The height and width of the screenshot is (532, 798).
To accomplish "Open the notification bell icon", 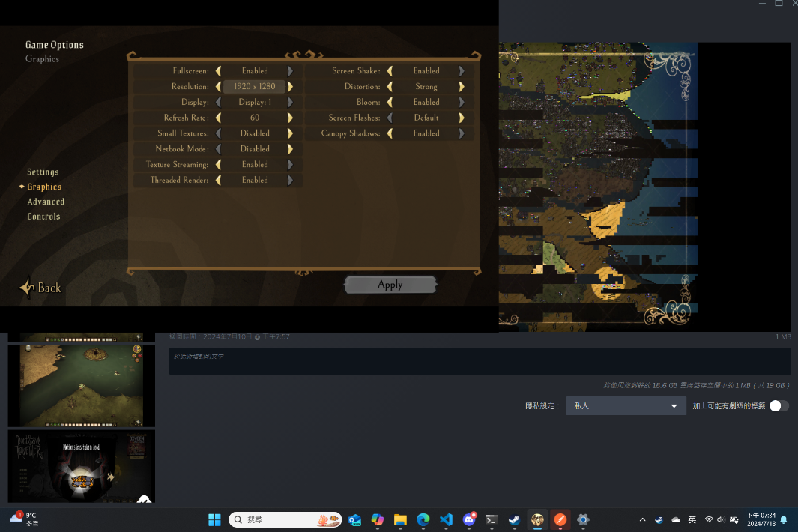I will (x=784, y=520).
